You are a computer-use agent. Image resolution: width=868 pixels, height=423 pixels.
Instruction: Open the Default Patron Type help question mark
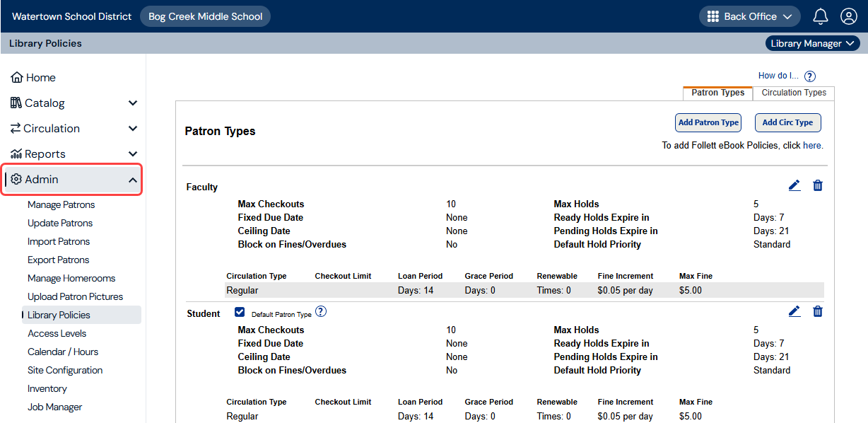[321, 311]
